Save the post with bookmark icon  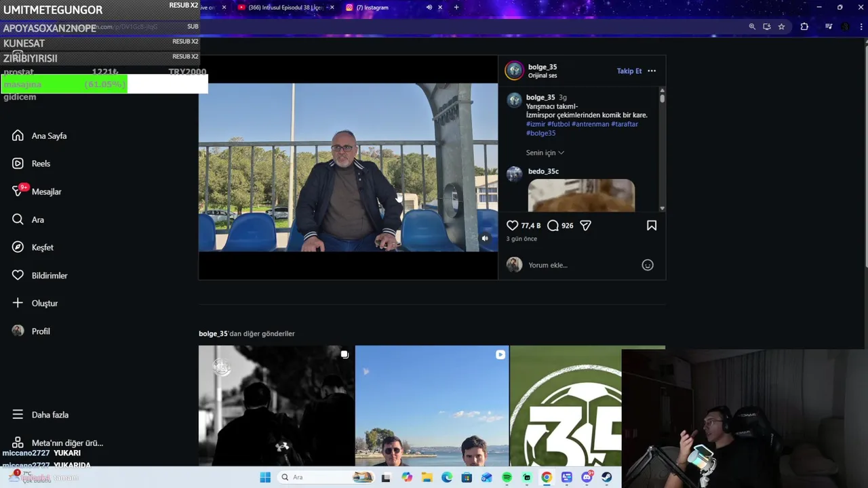point(652,225)
